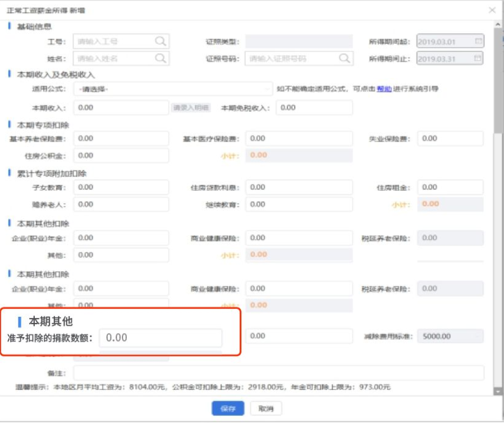Viewport: 504px width, 423px height.
Task: Click the search icon in 证照号码 field
Action: tap(344, 58)
